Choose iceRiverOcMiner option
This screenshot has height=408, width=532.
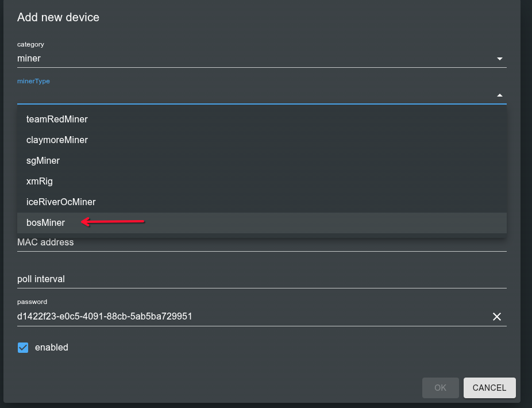[x=261, y=202]
